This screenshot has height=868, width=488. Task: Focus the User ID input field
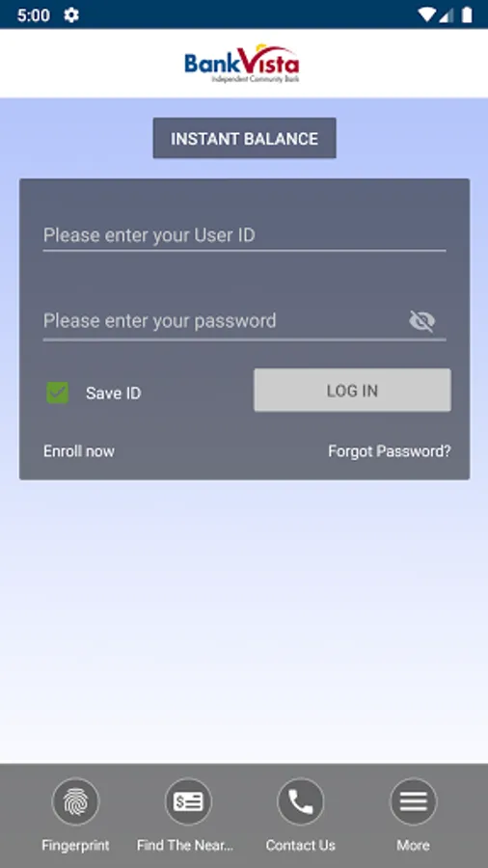click(x=245, y=236)
